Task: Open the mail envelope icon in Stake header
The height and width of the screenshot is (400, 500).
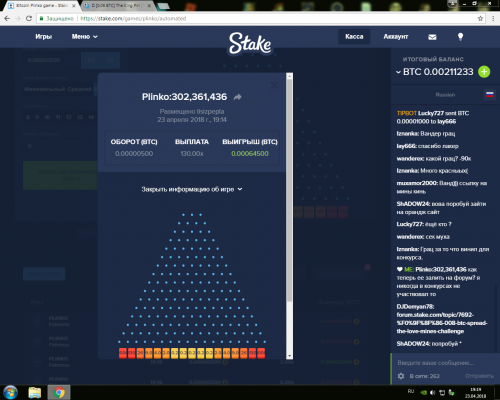Action: point(432,37)
